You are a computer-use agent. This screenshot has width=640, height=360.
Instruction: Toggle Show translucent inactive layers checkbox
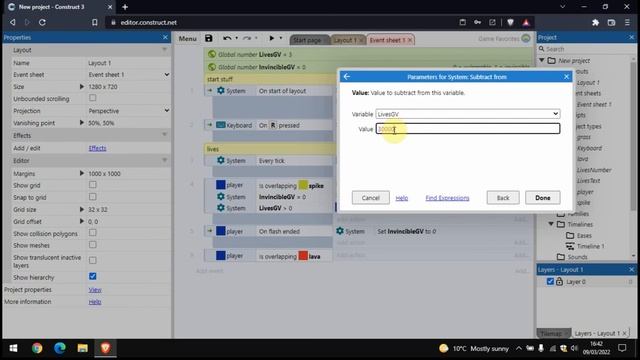(x=93, y=260)
